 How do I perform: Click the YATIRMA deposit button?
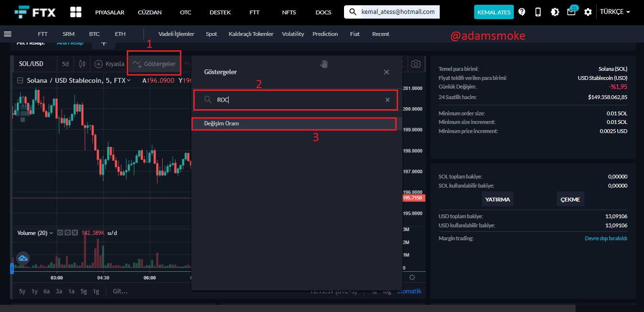498,199
